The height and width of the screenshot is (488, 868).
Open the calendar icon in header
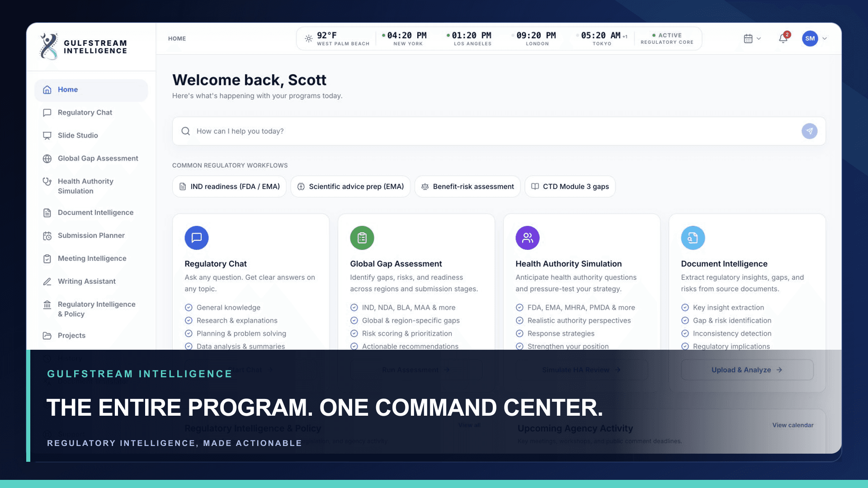point(748,39)
